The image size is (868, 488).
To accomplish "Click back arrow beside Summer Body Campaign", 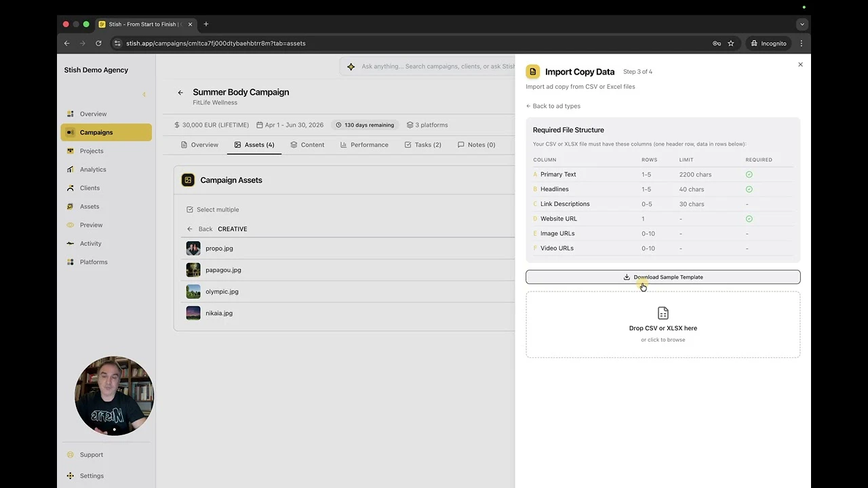I will [180, 93].
